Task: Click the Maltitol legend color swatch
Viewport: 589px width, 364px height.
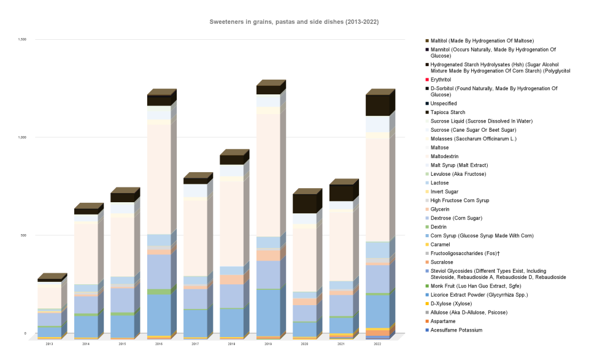Action: pyautogui.click(x=426, y=40)
